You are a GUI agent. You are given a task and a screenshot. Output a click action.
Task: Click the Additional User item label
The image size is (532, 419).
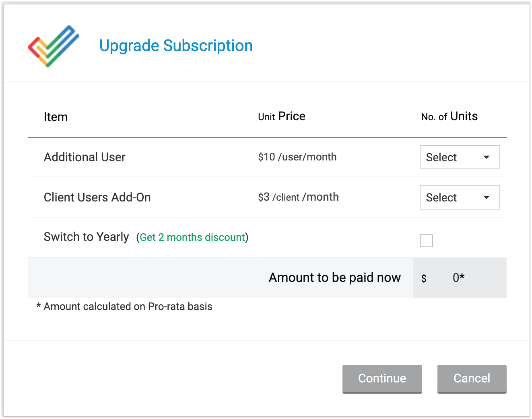(x=85, y=157)
